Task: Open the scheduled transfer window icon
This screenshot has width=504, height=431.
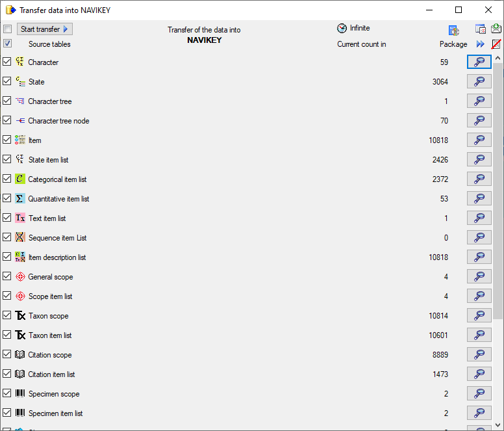Action: tap(481, 29)
